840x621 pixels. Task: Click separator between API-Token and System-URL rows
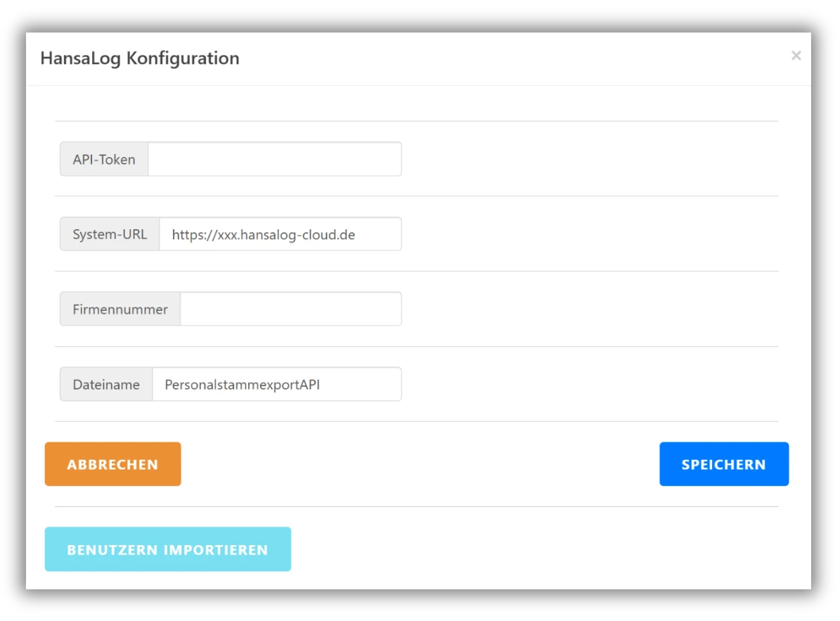pos(416,196)
